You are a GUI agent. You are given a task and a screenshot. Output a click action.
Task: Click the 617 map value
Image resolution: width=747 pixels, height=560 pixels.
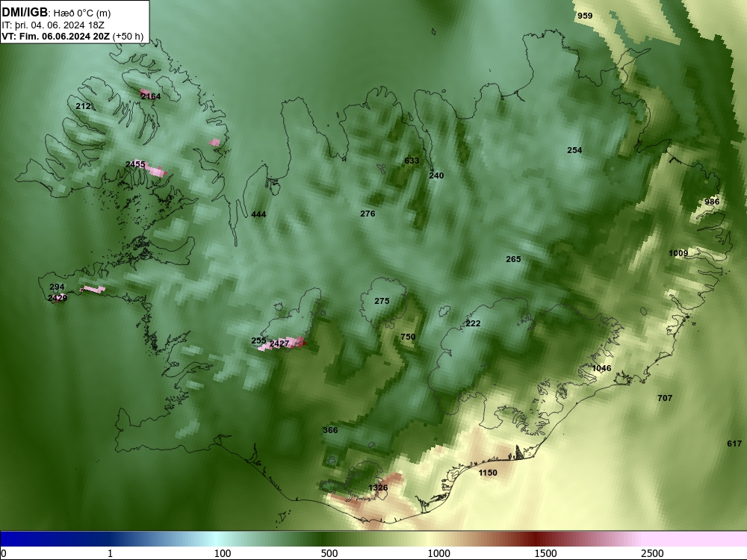point(734,444)
